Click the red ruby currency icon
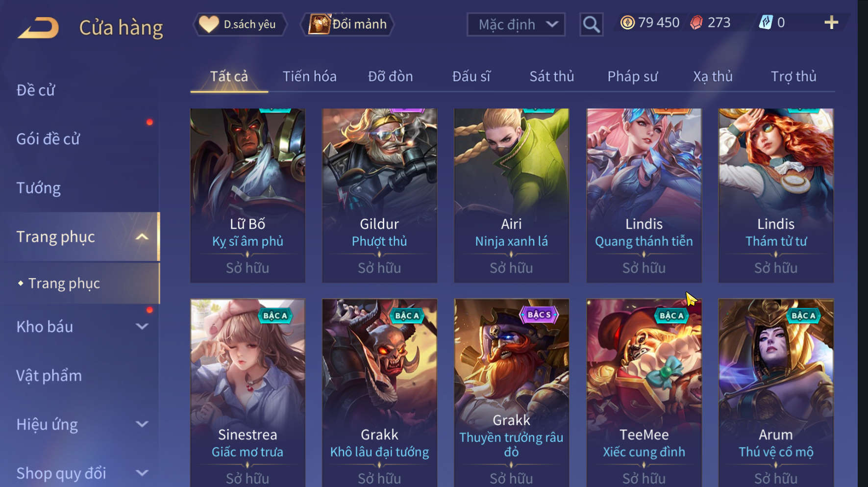Viewport: 868px width, 487px height. point(696,23)
